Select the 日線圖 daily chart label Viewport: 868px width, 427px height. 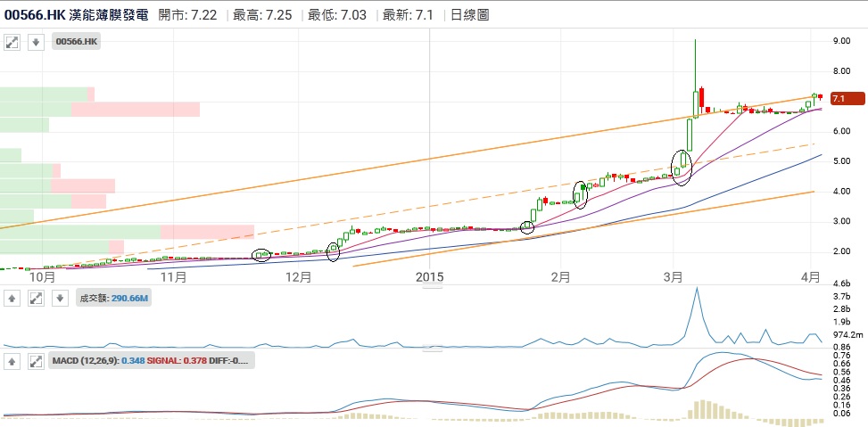(x=469, y=15)
